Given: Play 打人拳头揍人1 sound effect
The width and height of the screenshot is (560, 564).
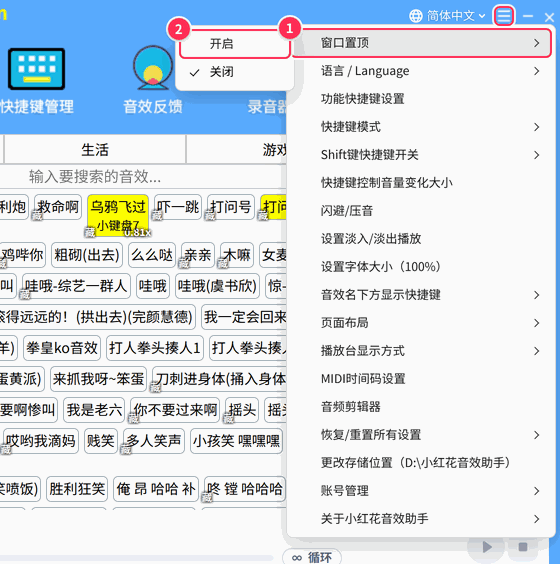Looking at the screenshot, I should pyautogui.click(x=155, y=348).
